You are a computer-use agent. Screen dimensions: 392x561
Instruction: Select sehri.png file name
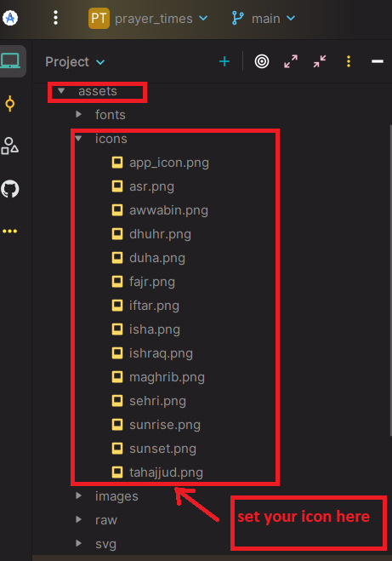(157, 401)
